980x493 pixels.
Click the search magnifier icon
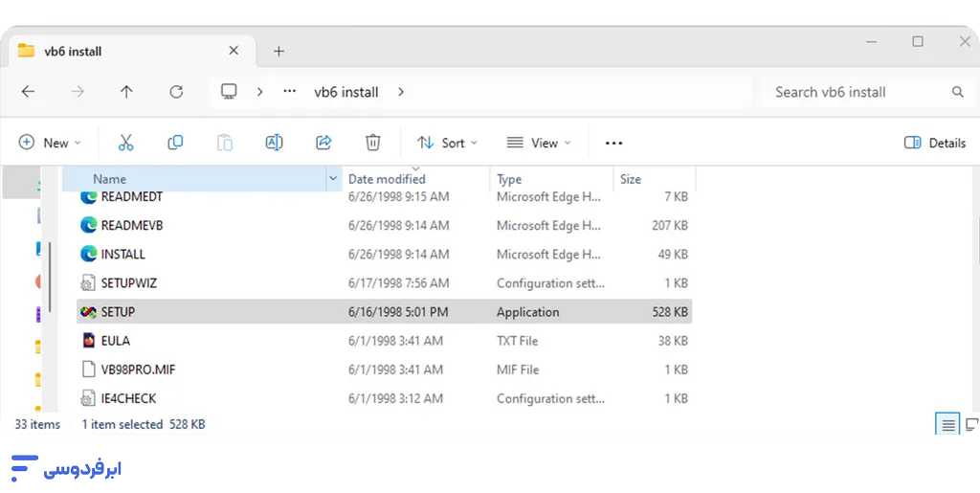coord(957,92)
